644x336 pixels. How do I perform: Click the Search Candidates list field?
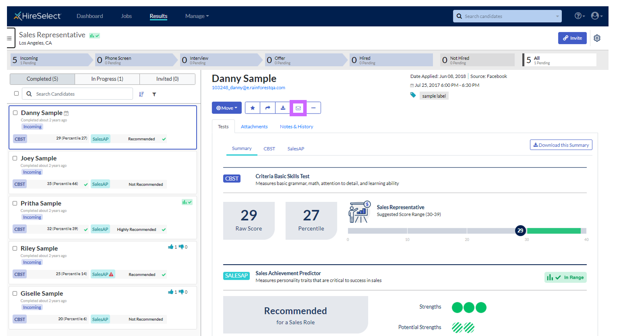point(78,94)
